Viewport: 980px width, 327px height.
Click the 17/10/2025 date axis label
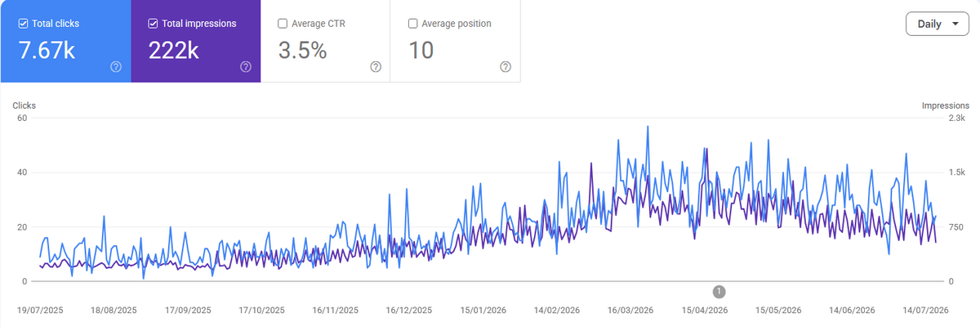coord(262,311)
